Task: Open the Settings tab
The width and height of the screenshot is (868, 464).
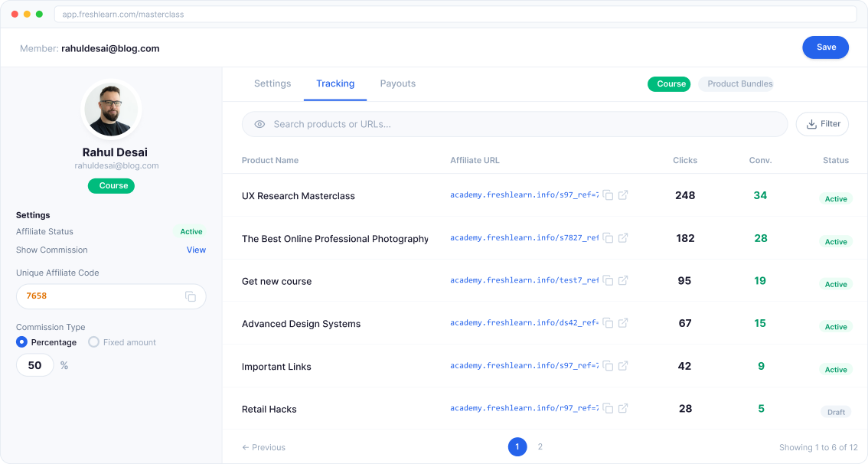Action: point(272,83)
